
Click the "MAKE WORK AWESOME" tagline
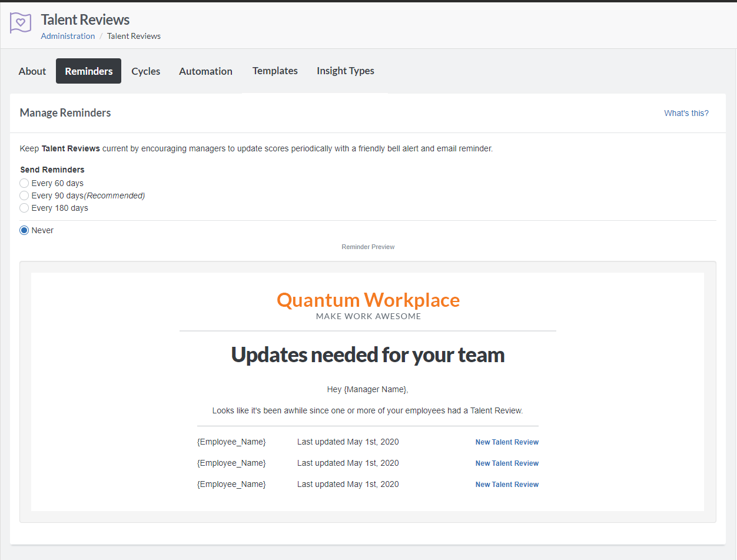(x=368, y=316)
